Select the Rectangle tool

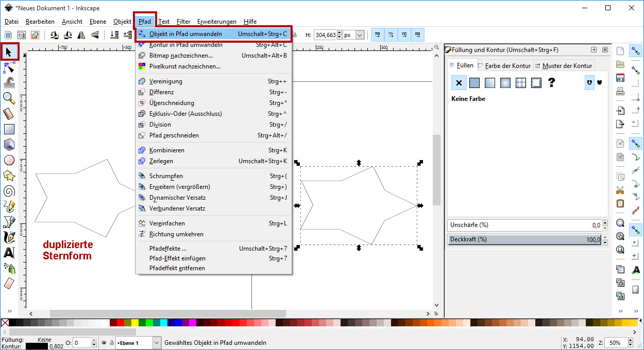[9, 129]
